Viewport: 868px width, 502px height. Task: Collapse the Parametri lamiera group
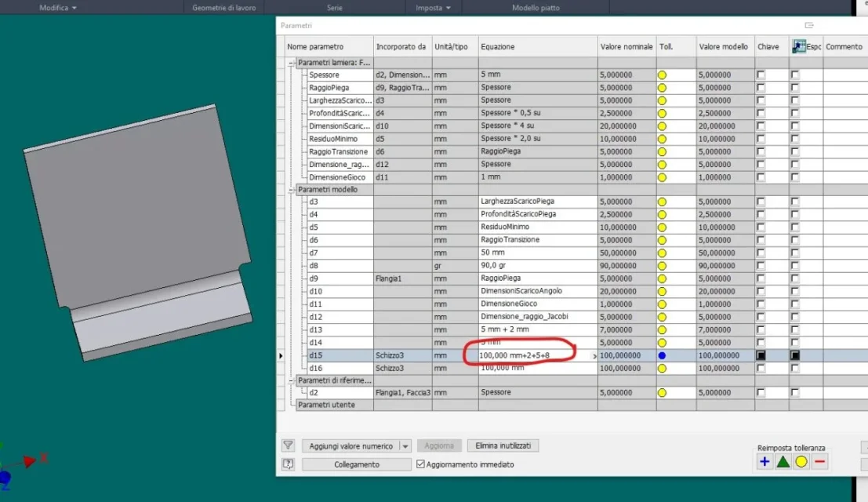pyautogui.click(x=291, y=63)
